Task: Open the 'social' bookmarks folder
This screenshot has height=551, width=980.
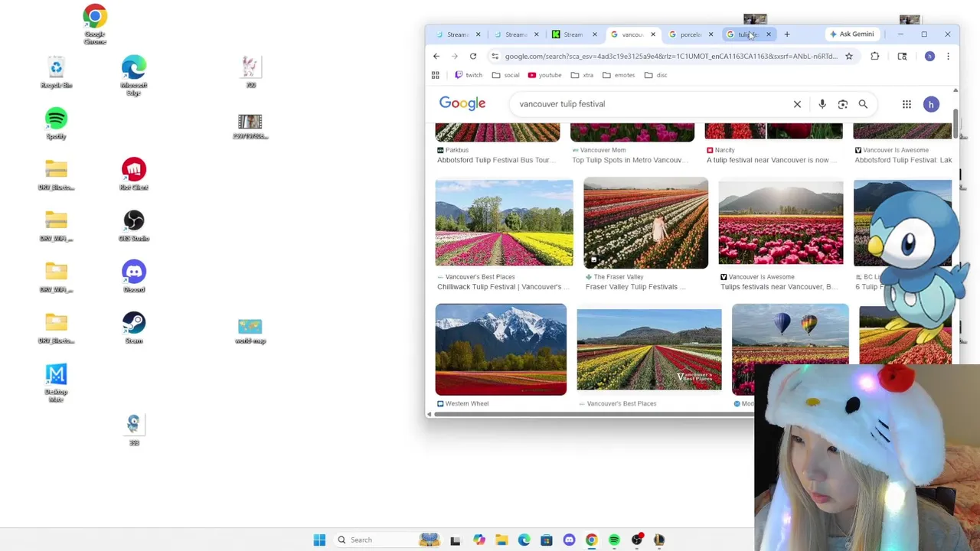Action: [506, 75]
